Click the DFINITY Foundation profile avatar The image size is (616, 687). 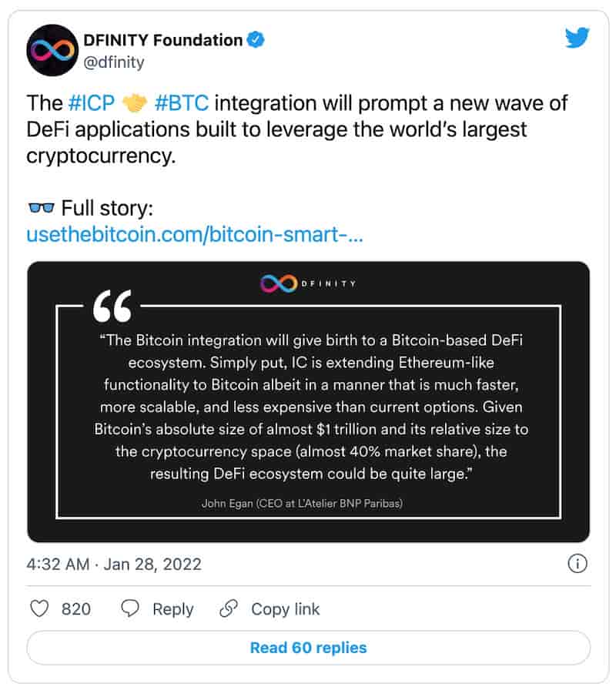click(x=52, y=50)
